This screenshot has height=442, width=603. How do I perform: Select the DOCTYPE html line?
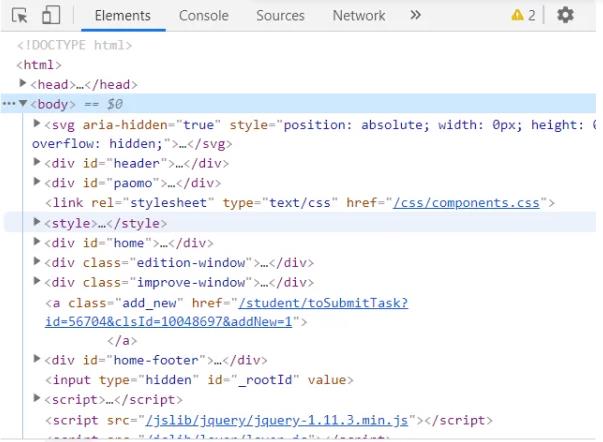coord(75,45)
